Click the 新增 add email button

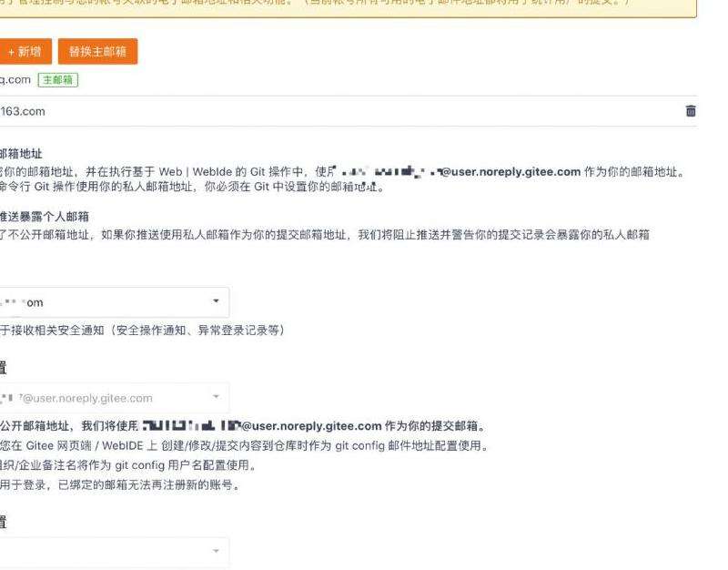click(25, 52)
